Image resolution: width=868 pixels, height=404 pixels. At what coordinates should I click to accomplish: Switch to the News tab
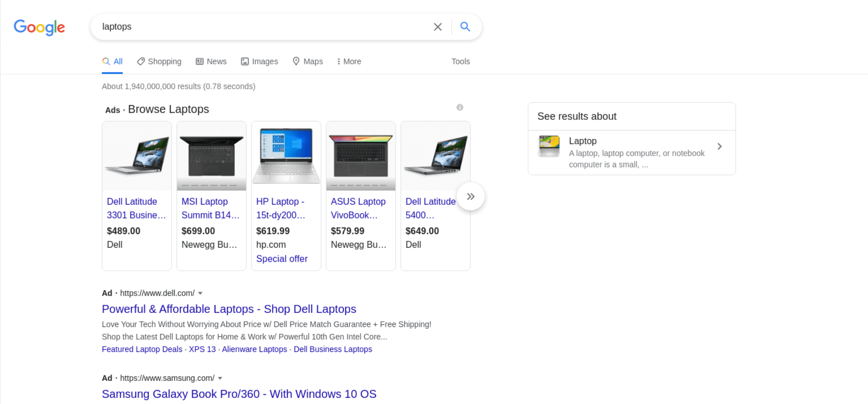[211, 62]
